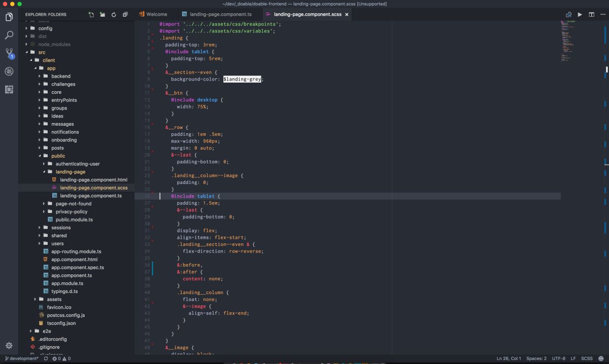Click the EXPLORER: FOLDERS header

[x=46, y=15]
